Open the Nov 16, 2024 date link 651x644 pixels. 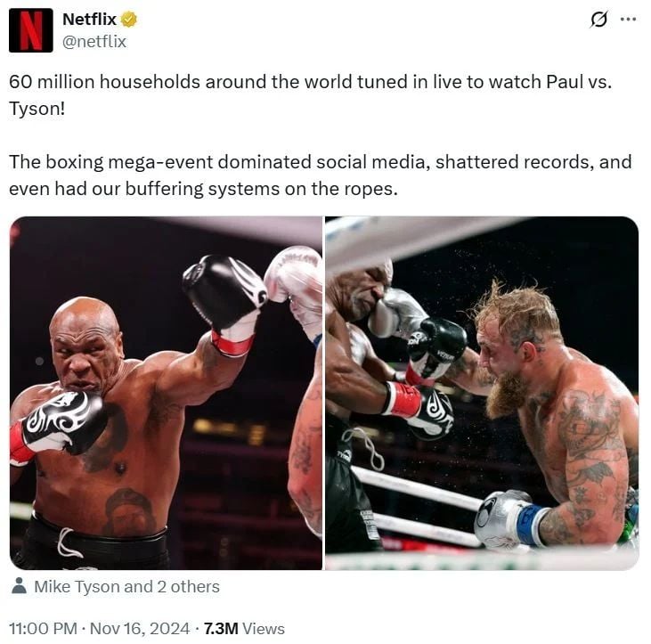[x=140, y=628]
